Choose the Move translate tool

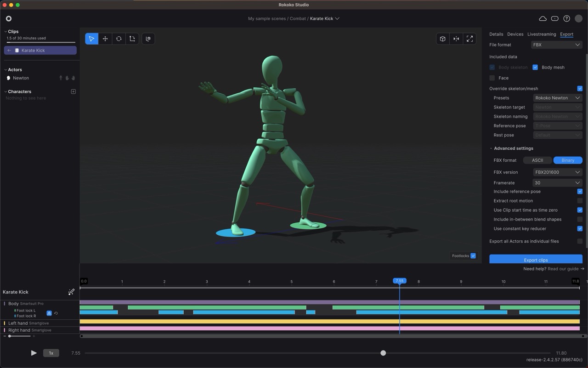[x=105, y=39]
